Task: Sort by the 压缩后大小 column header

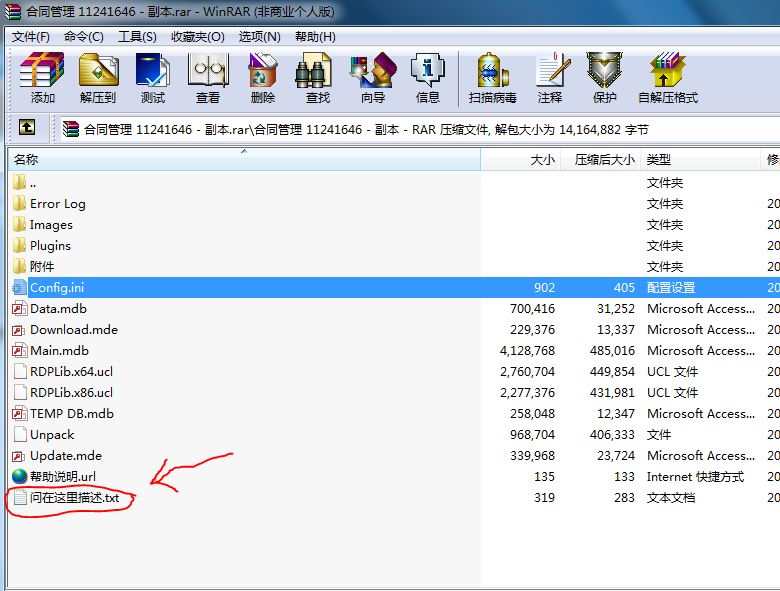Action: 601,160
